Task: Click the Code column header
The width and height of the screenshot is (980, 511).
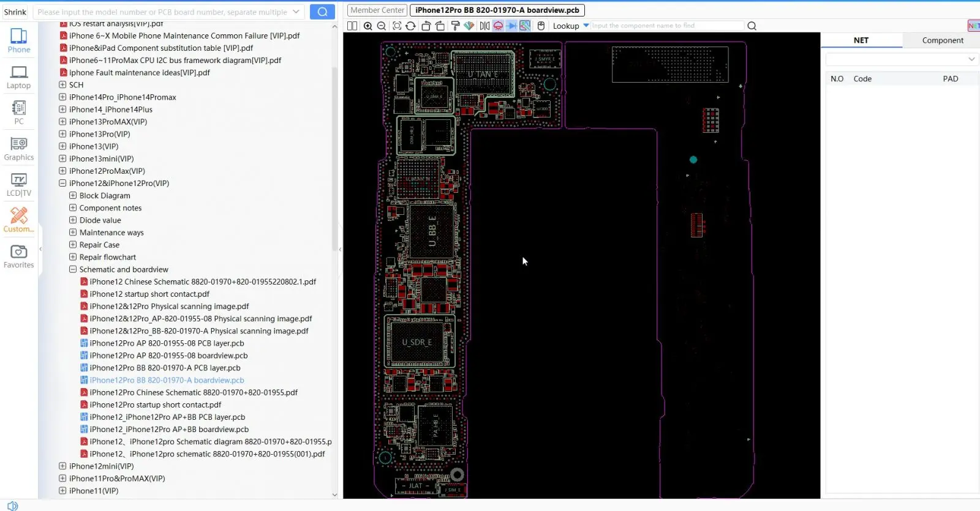Action: (862, 79)
